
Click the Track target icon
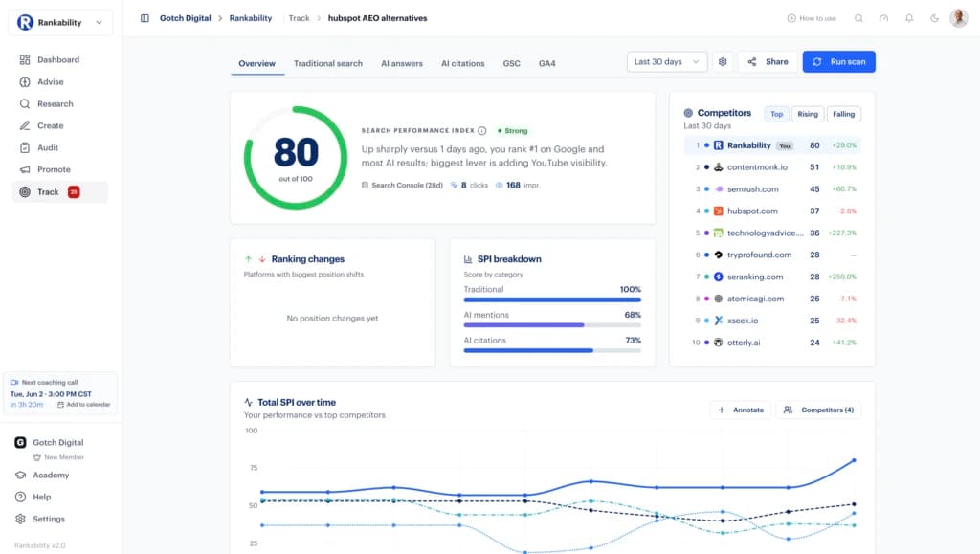(x=24, y=191)
